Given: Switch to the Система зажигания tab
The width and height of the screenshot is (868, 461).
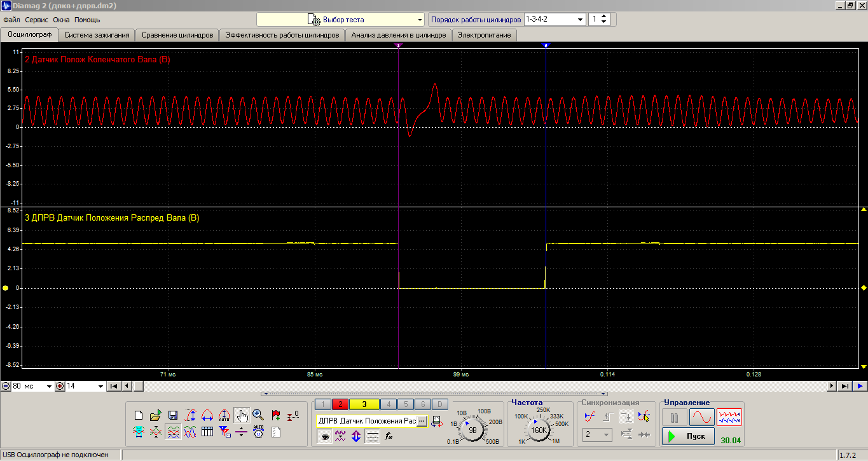Looking at the screenshot, I should point(97,35).
